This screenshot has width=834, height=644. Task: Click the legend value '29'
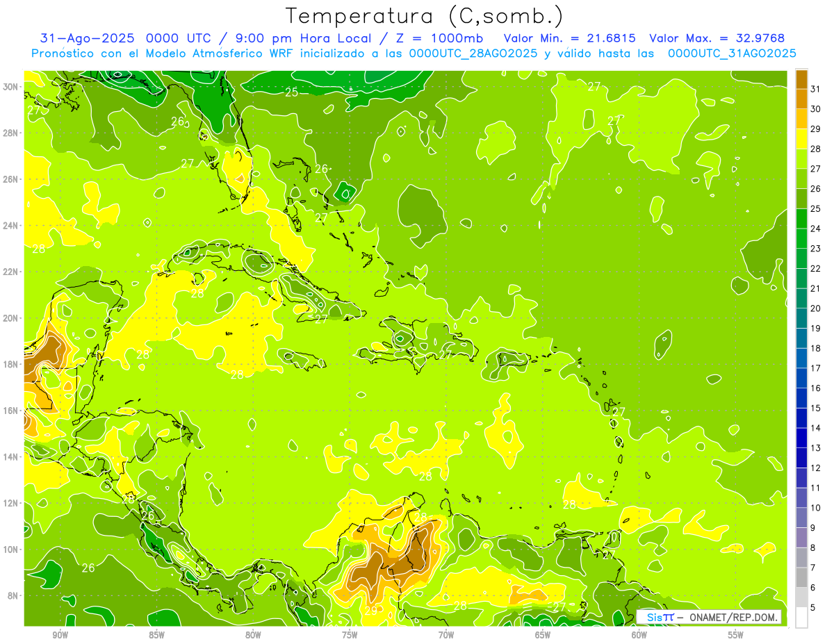tap(816, 129)
